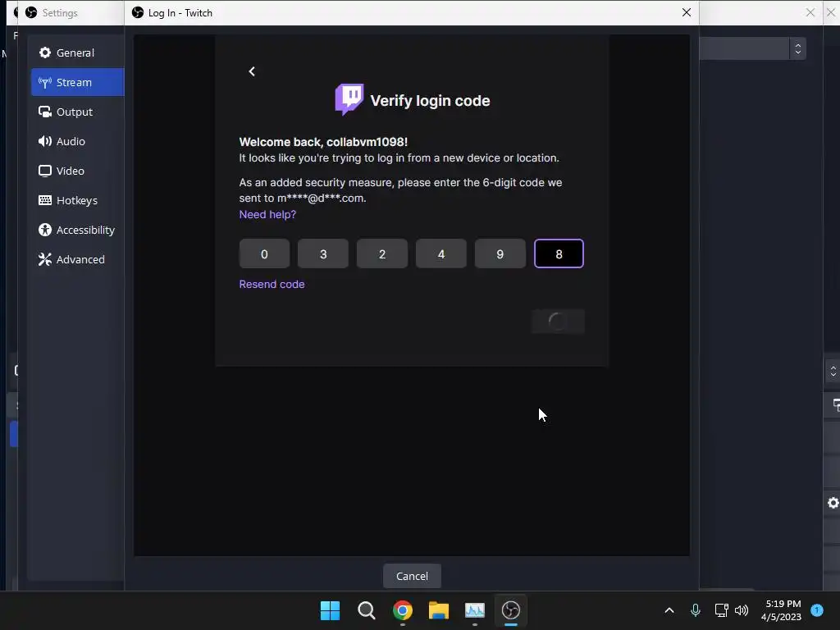Click the Advanced tools icon in sidebar
840x630 pixels.
coord(45,259)
